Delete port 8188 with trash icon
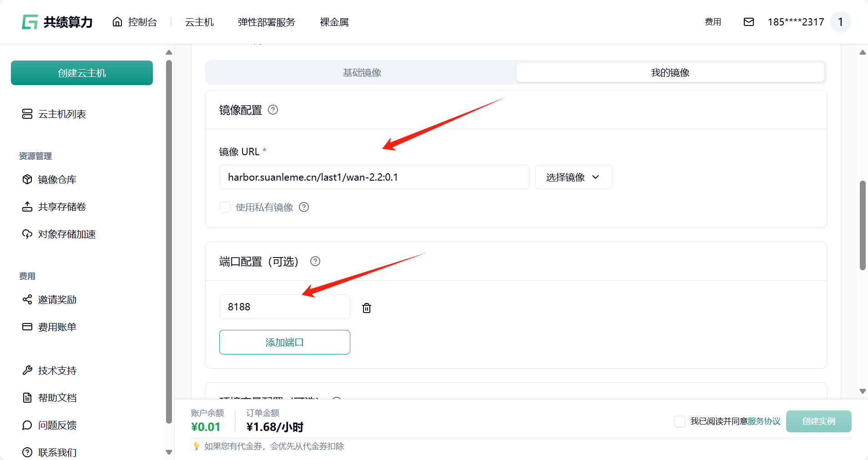868x460 pixels. [x=366, y=308]
